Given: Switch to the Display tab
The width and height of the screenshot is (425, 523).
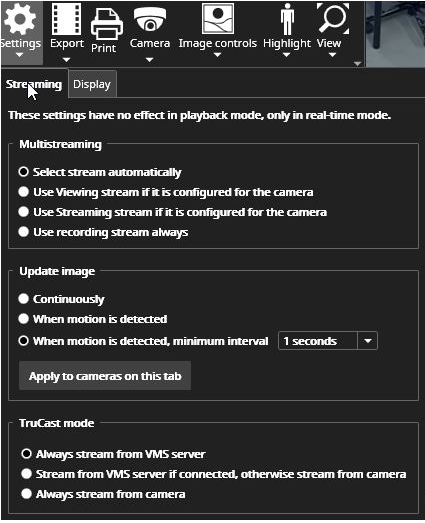Looking at the screenshot, I should tap(92, 84).
